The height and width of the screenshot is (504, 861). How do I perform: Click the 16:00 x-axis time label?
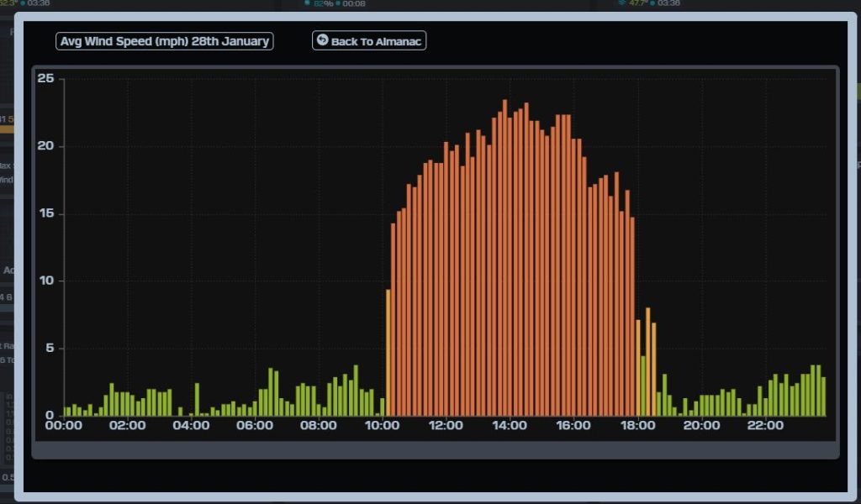coord(573,426)
